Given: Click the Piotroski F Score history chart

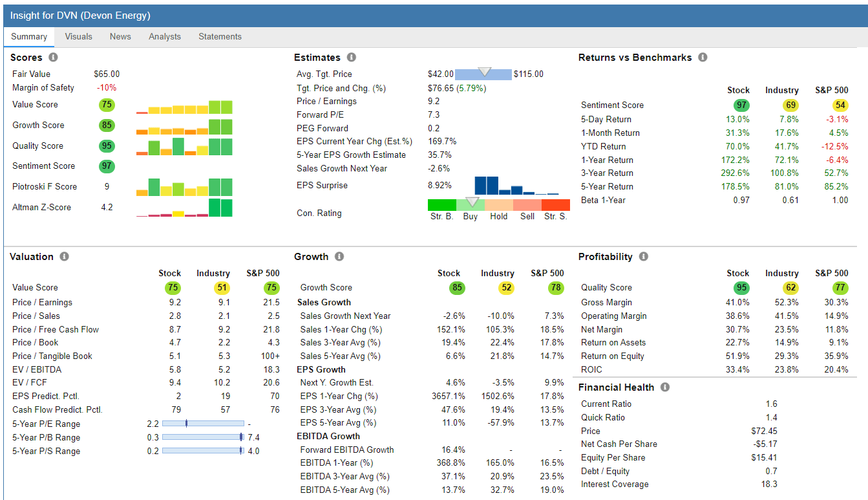Looking at the screenshot, I should (184, 188).
